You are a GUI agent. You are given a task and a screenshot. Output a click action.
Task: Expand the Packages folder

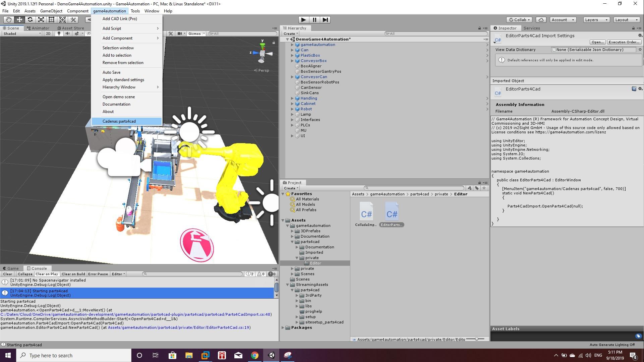(283, 327)
